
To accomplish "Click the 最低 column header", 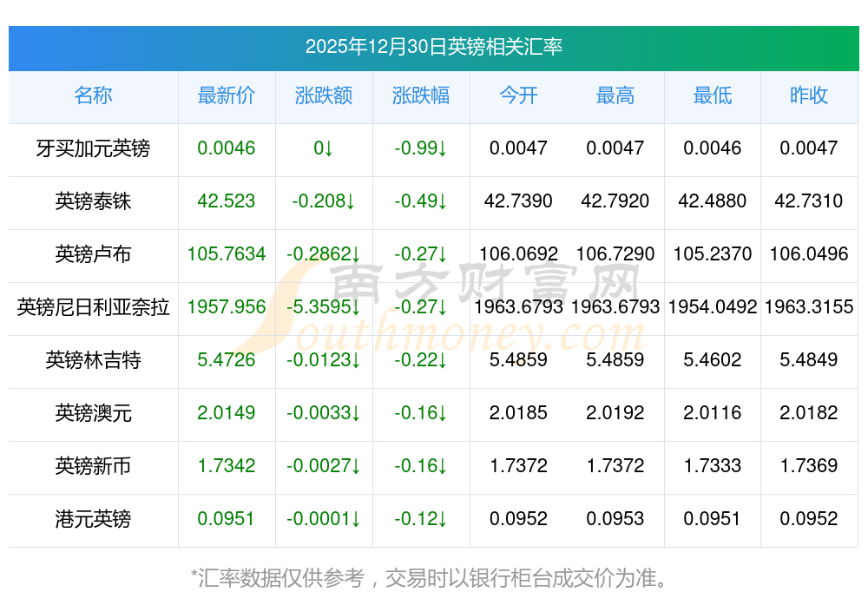I will pos(713,95).
